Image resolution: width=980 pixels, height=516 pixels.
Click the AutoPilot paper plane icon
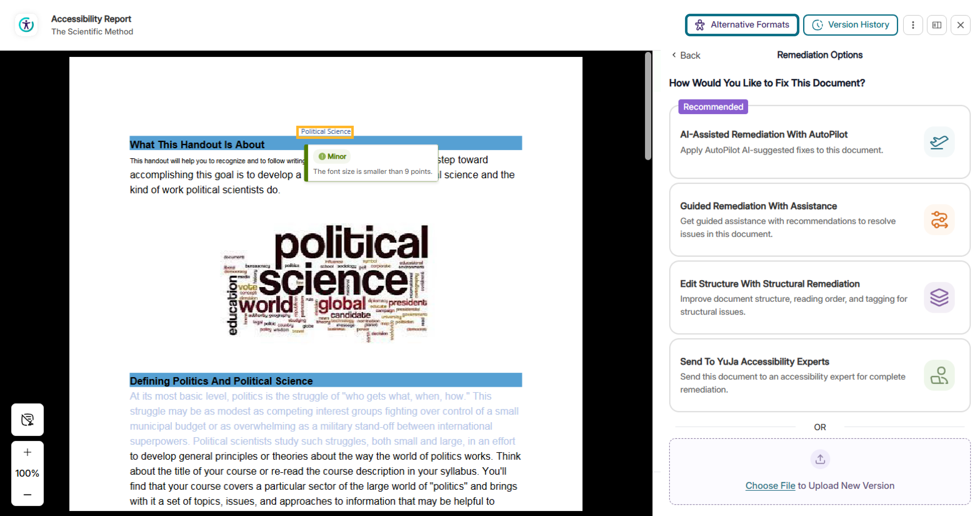pyautogui.click(x=939, y=142)
